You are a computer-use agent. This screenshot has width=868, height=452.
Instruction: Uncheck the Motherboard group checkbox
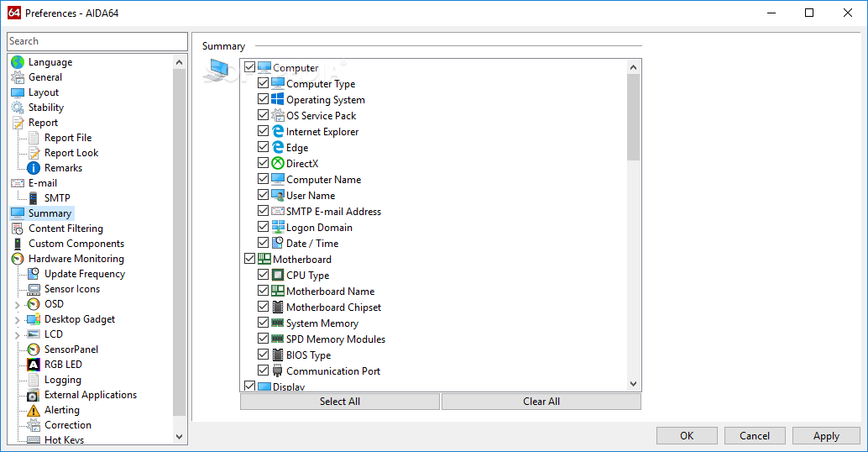tap(249, 260)
